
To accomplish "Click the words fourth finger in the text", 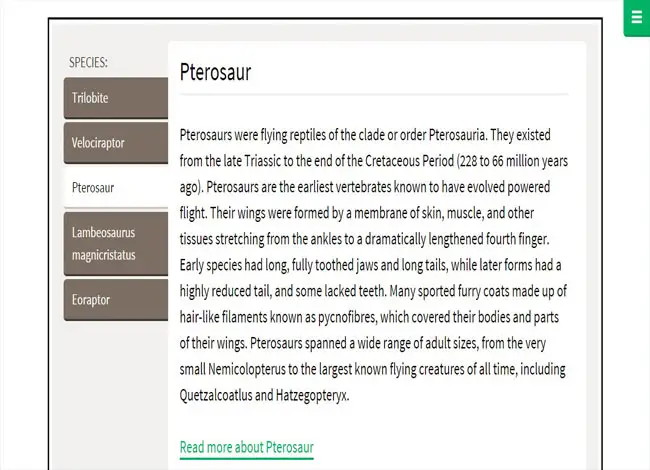I will (517, 239).
